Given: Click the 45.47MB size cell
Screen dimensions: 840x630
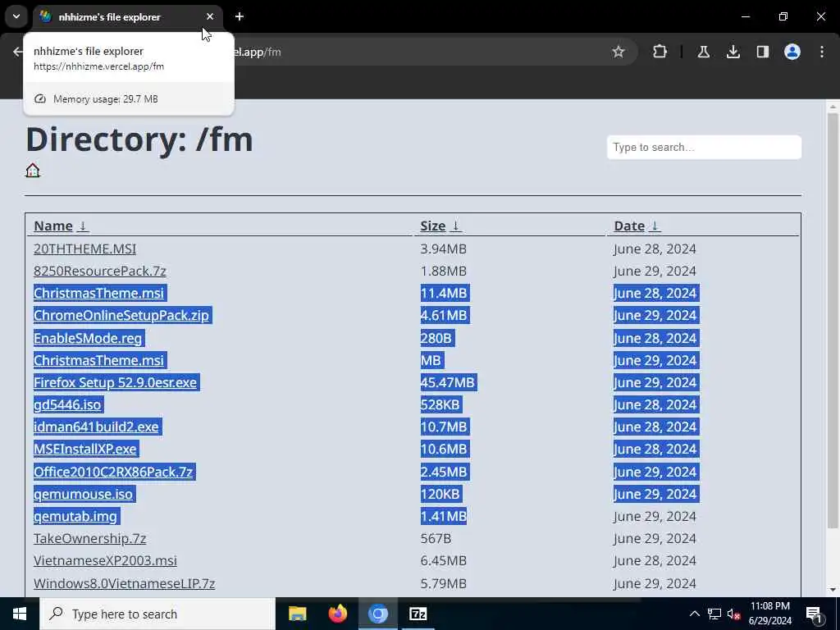Looking at the screenshot, I should [x=447, y=382].
